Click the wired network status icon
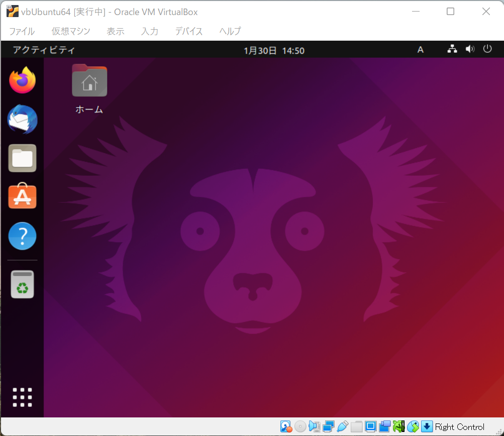The image size is (504, 436). pyautogui.click(x=452, y=49)
